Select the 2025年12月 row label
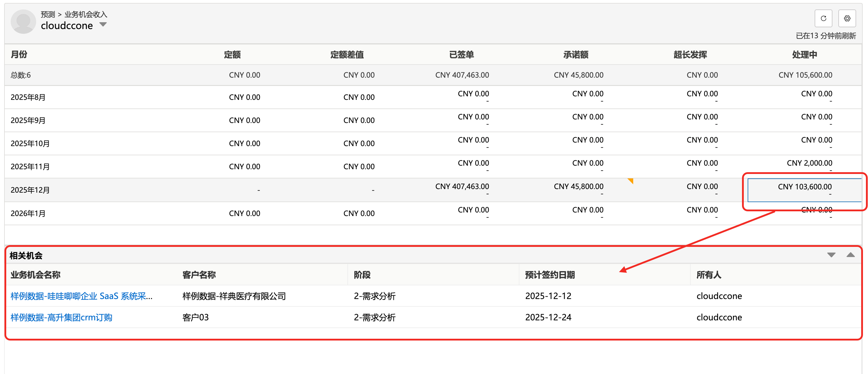Image resolution: width=868 pixels, height=374 pixels. [x=30, y=190]
